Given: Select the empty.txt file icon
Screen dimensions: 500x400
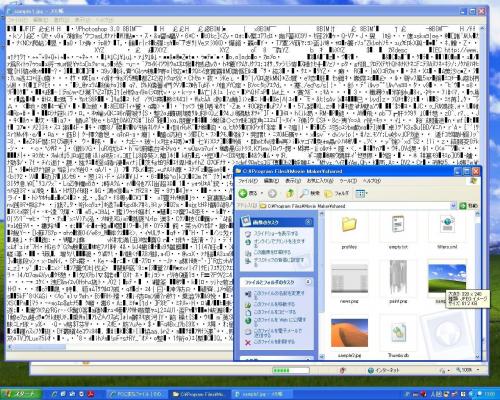Looking at the screenshot, I should 398,225.
